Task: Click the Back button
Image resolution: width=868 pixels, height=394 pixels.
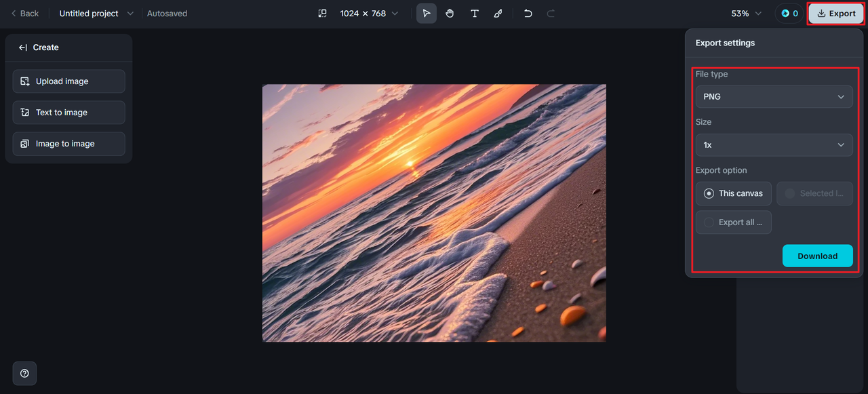Action: click(x=24, y=14)
